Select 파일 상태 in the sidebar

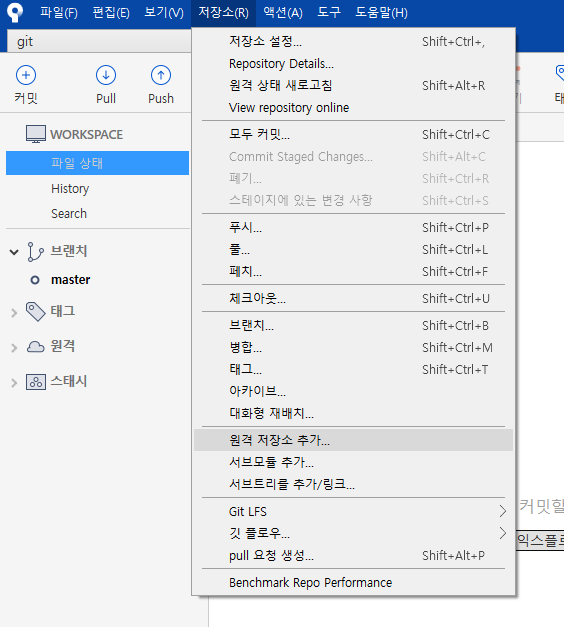click(97, 163)
